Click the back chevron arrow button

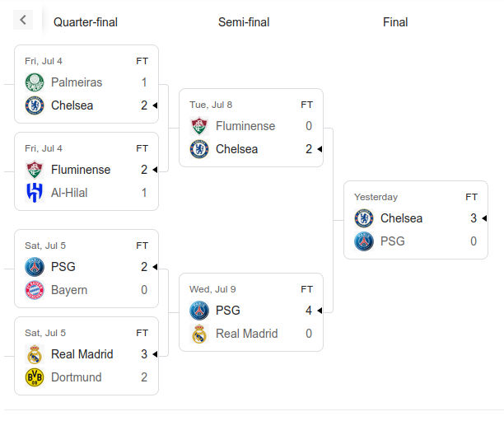coord(23,20)
